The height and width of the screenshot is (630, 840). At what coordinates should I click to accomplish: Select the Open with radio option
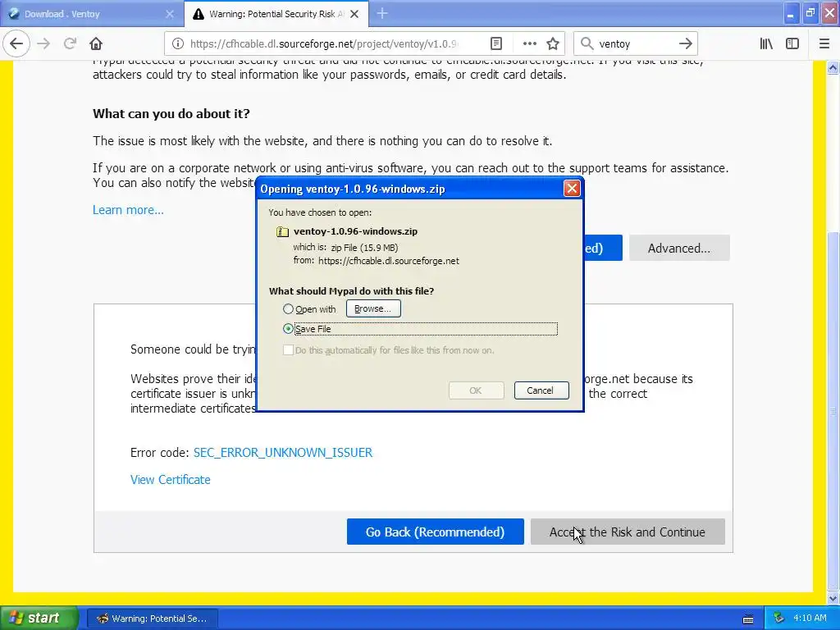pos(288,309)
